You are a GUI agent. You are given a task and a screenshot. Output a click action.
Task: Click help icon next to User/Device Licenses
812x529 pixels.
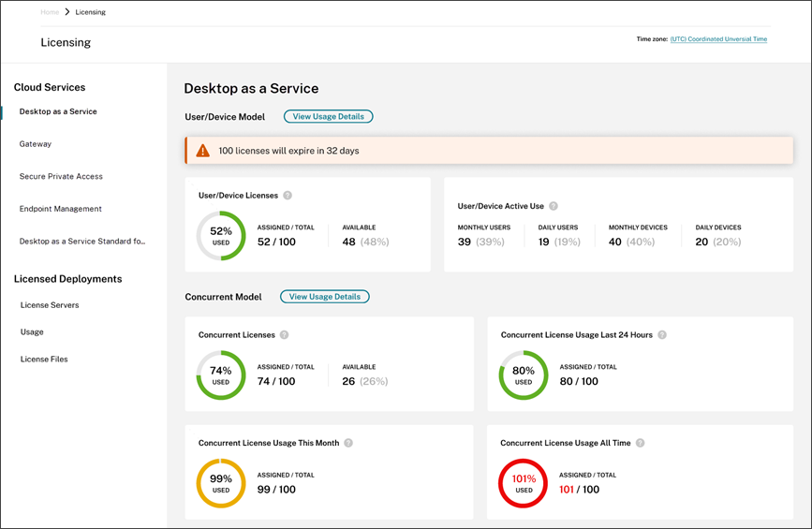pos(288,196)
